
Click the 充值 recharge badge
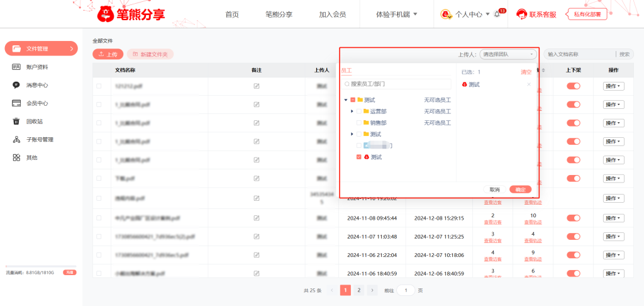point(69,272)
